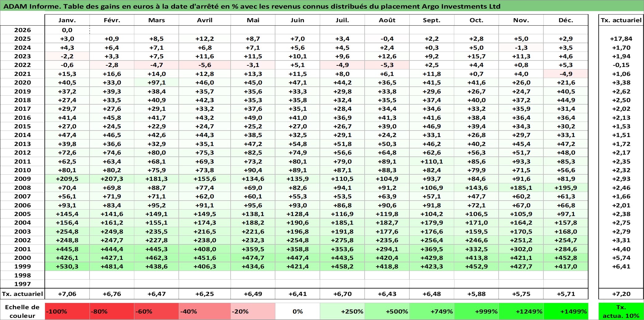Image resolution: width=644 pixels, height=320 pixels.
Task: Select the +275,8 cell in July 2002
Action: 342,240
